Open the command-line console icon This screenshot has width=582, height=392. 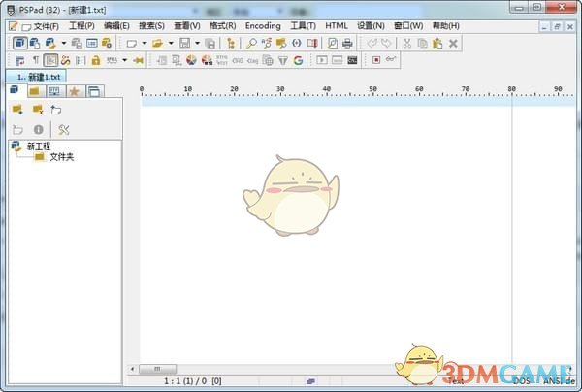pyautogui.click(x=352, y=60)
